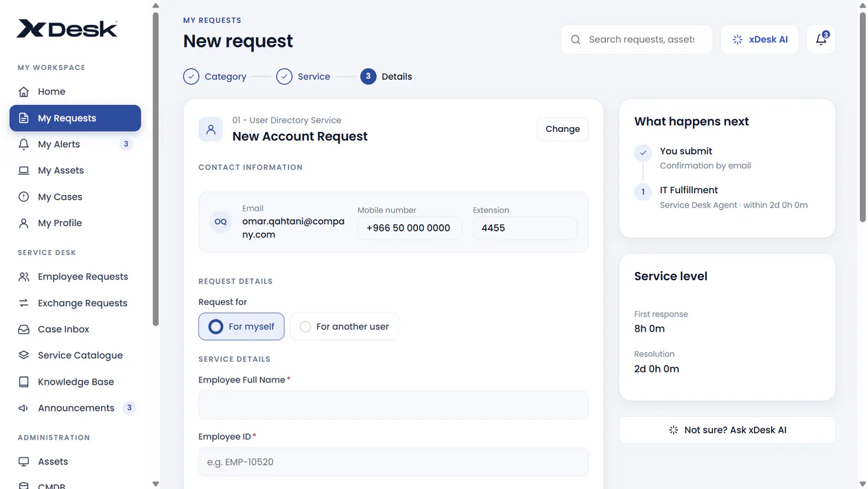
Task: Open Assets under Administration
Action: (75, 462)
